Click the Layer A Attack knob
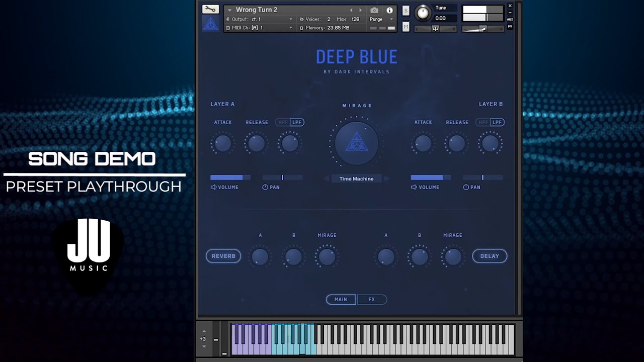 [223, 144]
